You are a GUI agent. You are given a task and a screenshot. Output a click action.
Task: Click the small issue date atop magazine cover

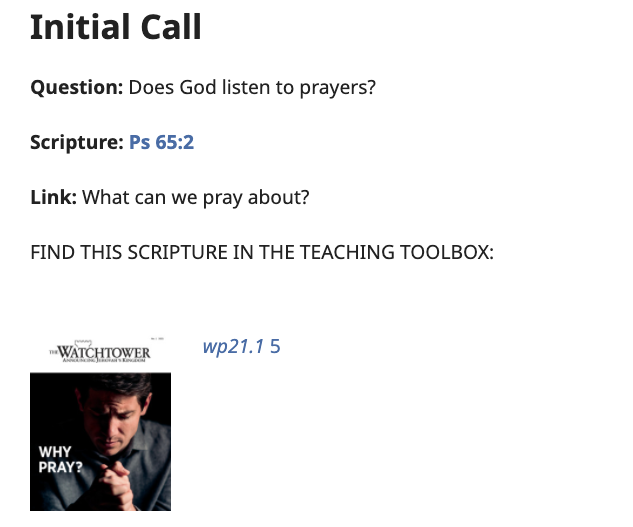(x=157, y=338)
